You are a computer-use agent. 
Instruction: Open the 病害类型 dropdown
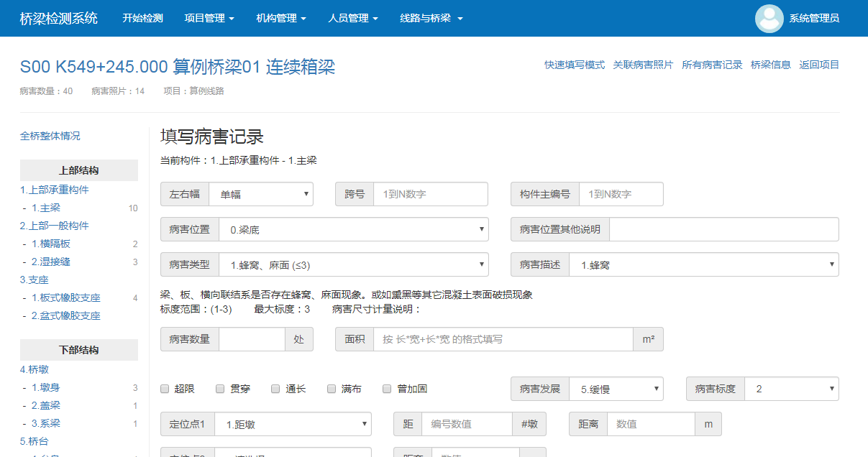click(x=353, y=264)
